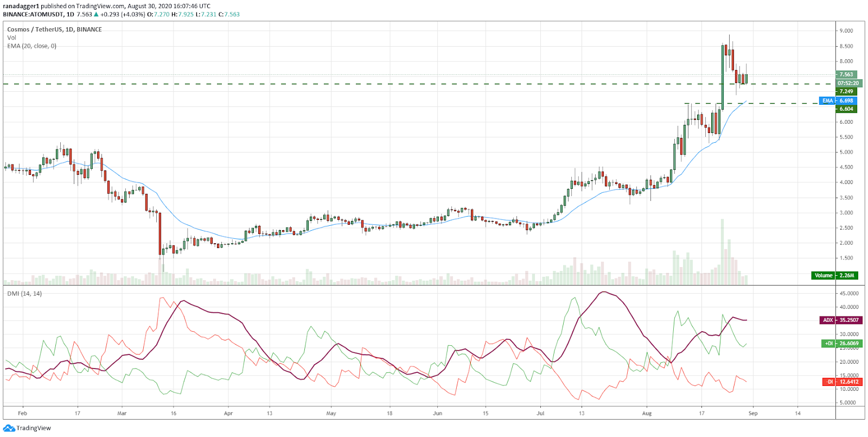
Task: Click the 6.604 support level label
Action: [x=846, y=109]
